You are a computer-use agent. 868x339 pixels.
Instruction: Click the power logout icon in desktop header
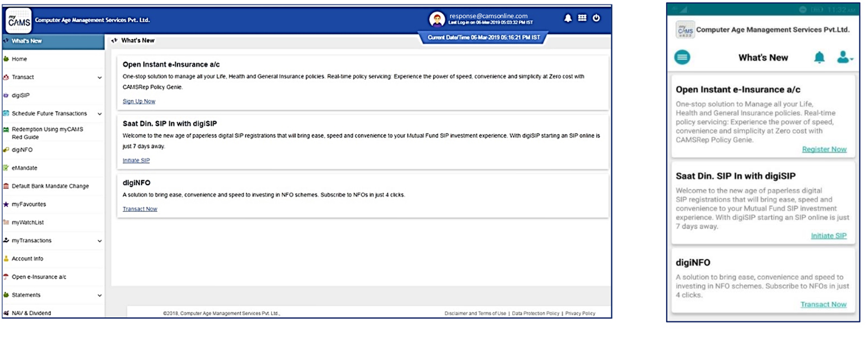[596, 18]
